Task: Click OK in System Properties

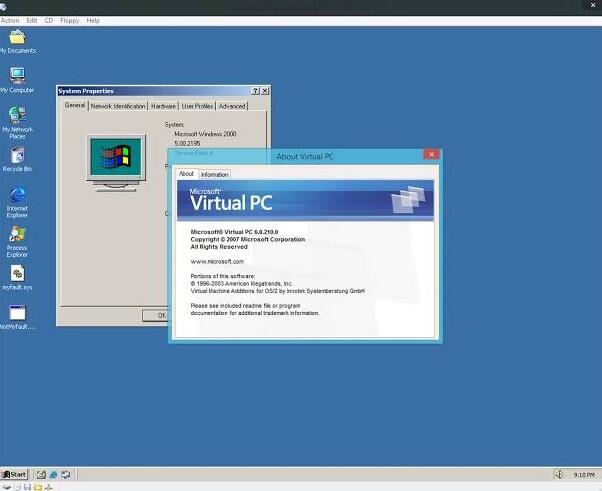Action: pos(155,315)
